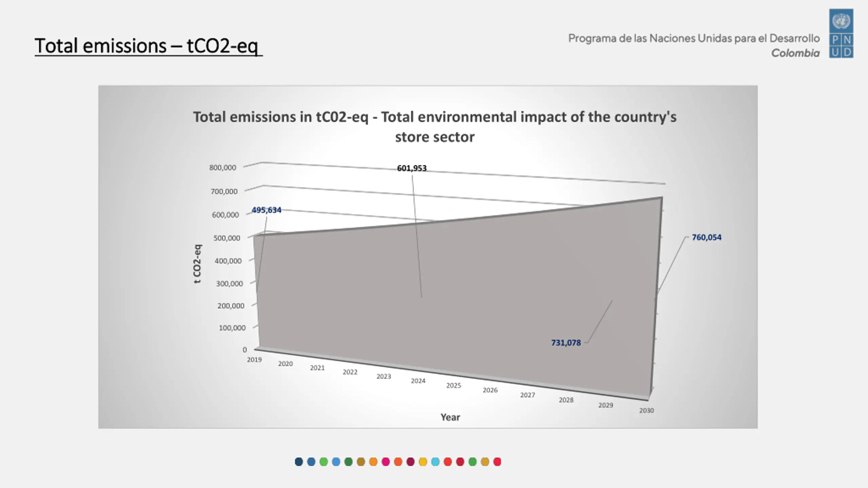Click the italic 'Colombia' text
868x488 pixels.
tap(795, 53)
